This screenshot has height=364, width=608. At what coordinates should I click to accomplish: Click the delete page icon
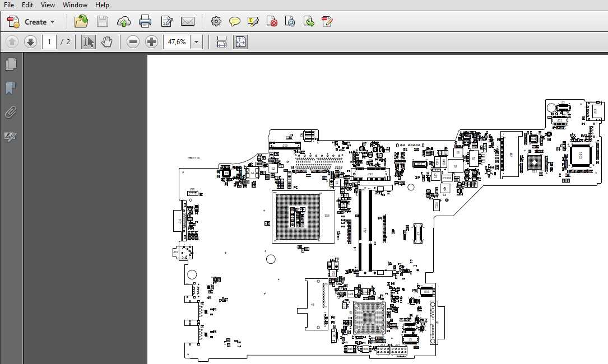tap(272, 21)
